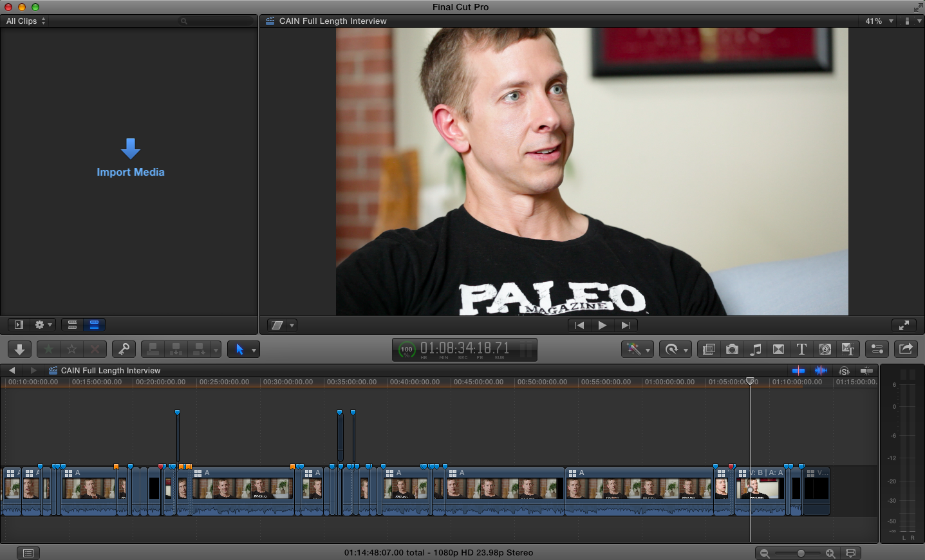Toggle the Timeline Index panel
The image size is (925, 560).
tap(28, 553)
